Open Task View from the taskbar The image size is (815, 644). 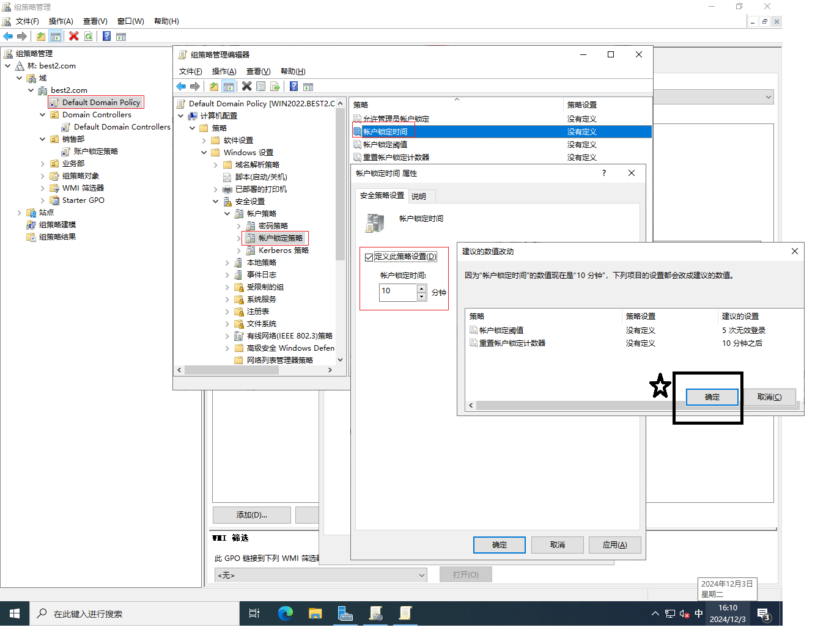tap(254, 613)
